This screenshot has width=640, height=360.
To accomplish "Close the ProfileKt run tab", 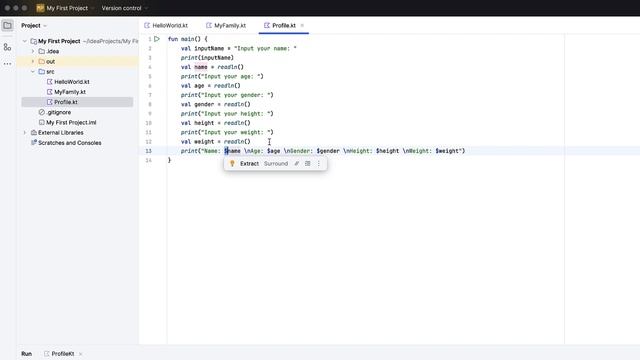I will [x=81, y=353].
